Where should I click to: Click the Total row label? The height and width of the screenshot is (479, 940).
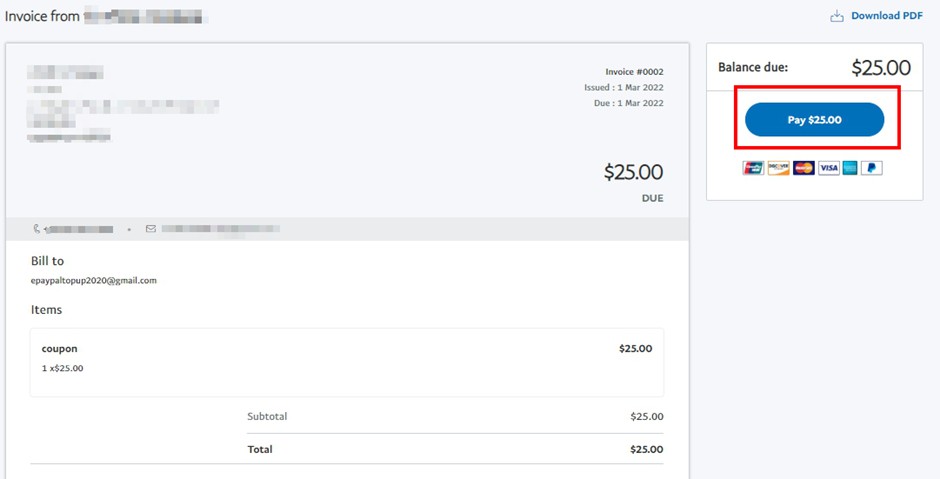click(260, 449)
